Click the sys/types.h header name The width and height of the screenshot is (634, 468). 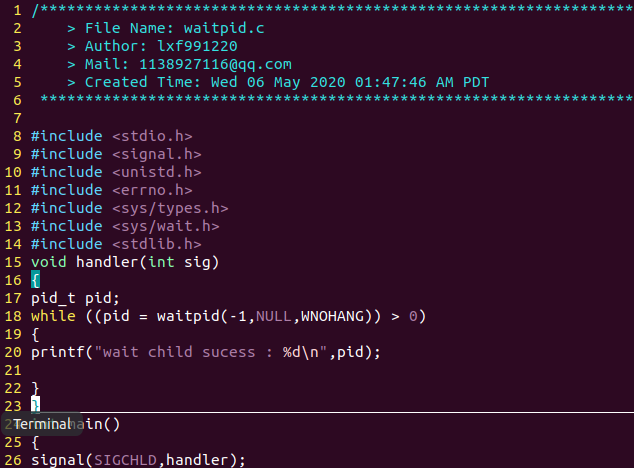(170, 208)
